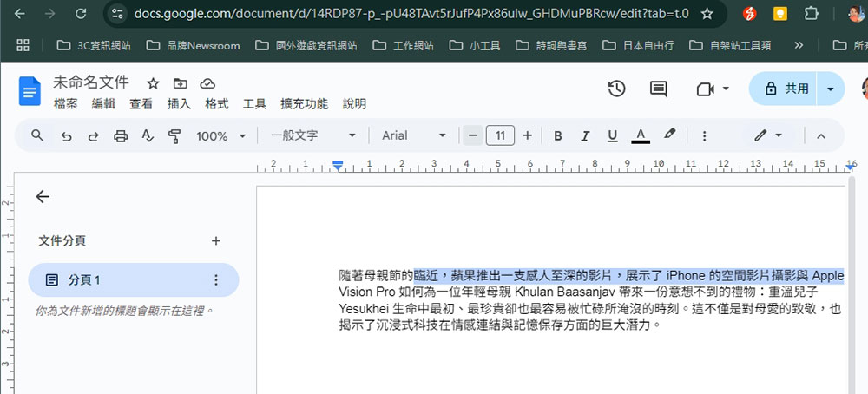Open the Extensions puzzle icon
This screenshot has height=394, width=868.
[x=811, y=14]
